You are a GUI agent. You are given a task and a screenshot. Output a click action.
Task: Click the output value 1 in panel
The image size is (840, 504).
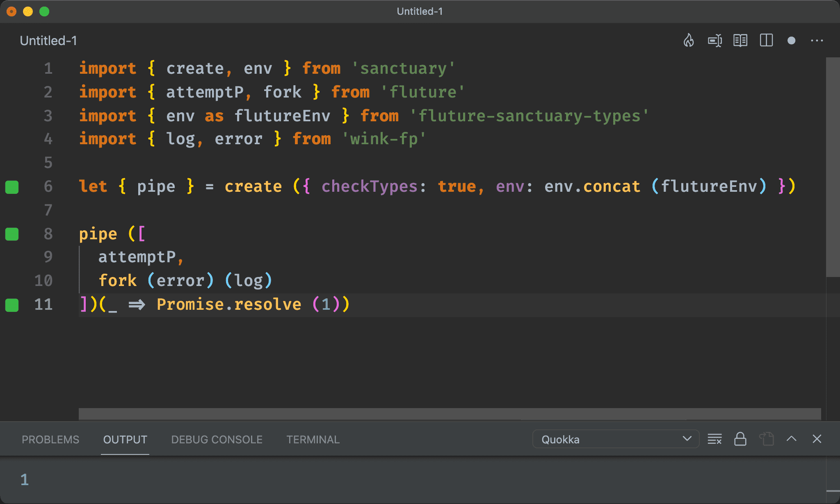pyautogui.click(x=25, y=480)
